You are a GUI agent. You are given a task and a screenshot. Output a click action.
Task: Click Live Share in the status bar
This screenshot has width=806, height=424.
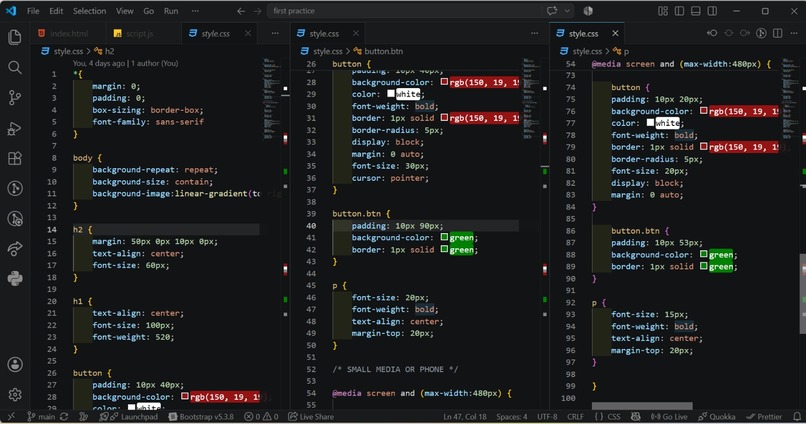pyautogui.click(x=311, y=417)
